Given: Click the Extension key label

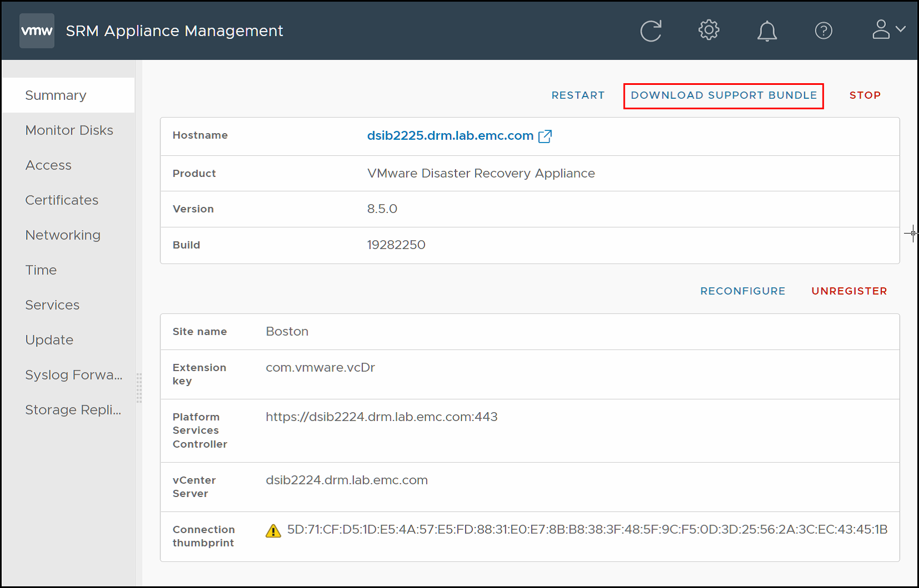Looking at the screenshot, I should click(199, 374).
